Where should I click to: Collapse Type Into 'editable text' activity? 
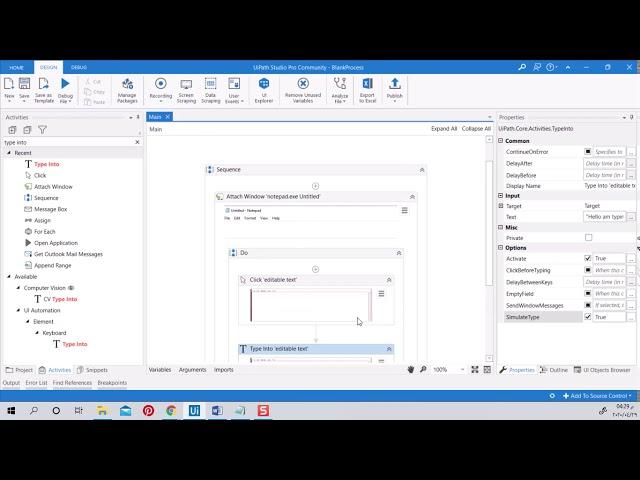tap(389, 349)
